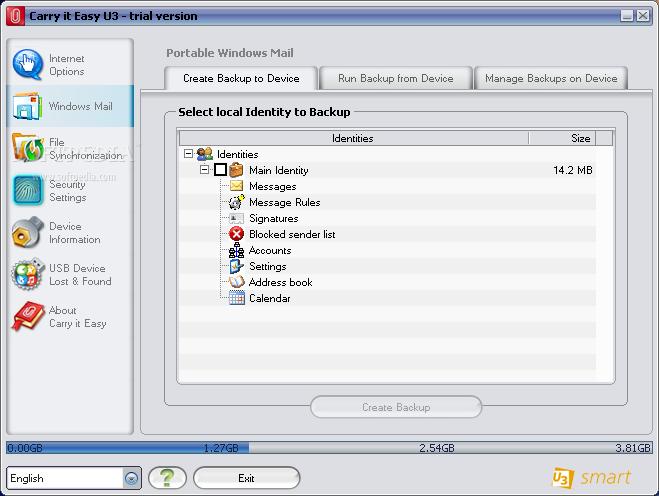This screenshot has width=659, height=496.
Task: Collapse the Main Identity node
Action: click(x=204, y=170)
